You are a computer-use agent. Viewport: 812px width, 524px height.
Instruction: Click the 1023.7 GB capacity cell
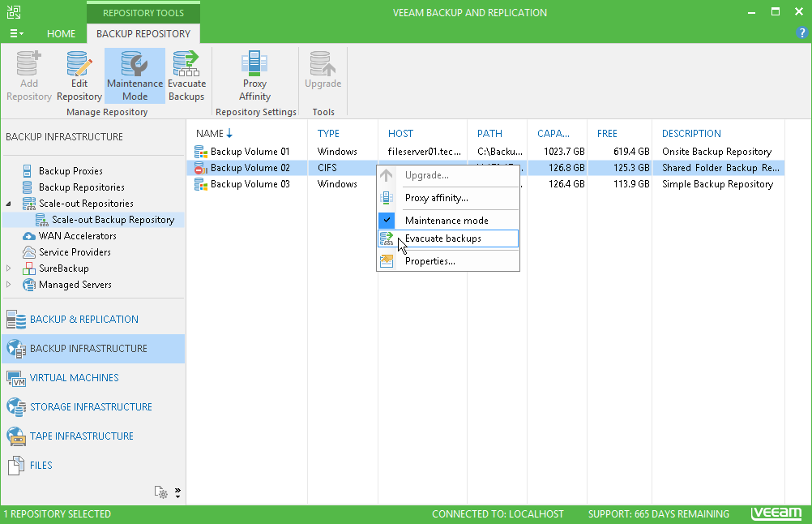(564, 152)
